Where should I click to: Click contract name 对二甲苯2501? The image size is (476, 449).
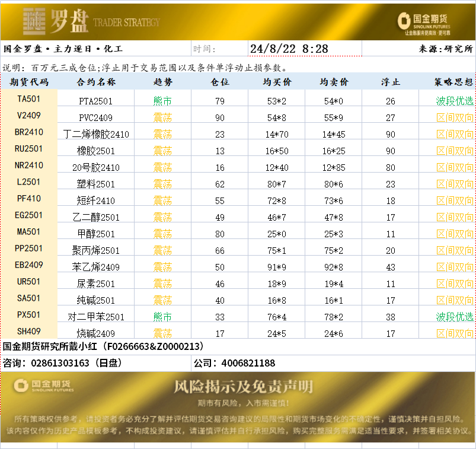96,317
